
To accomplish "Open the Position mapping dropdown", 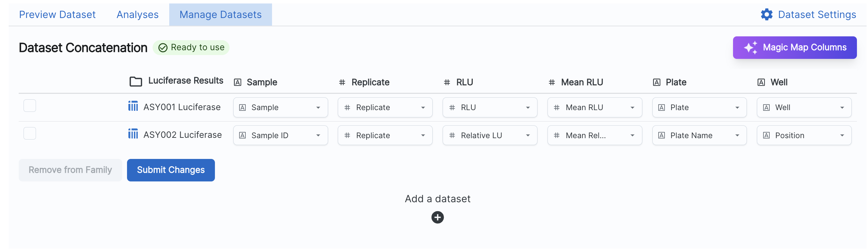I will (804, 135).
